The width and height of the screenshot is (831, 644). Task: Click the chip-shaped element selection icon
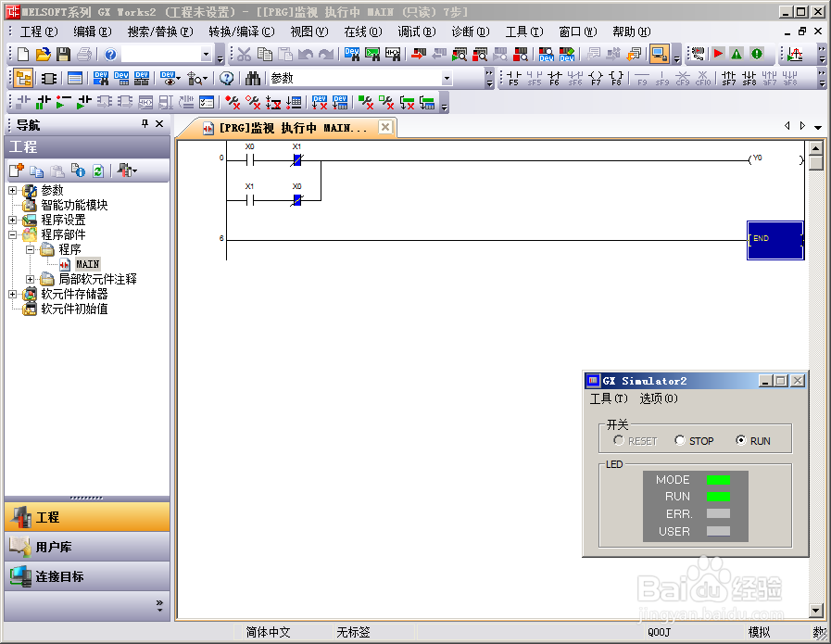(49, 79)
